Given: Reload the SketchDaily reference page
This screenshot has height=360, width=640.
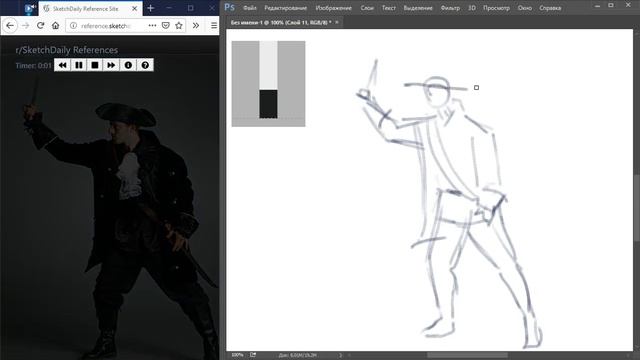Looking at the screenshot, I should pos(40,26).
